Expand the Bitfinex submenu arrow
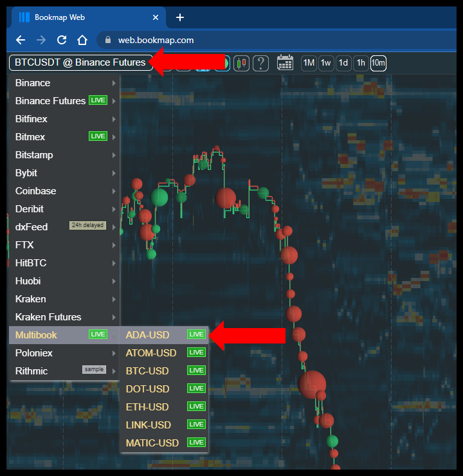The height and width of the screenshot is (476, 463). point(114,119)
